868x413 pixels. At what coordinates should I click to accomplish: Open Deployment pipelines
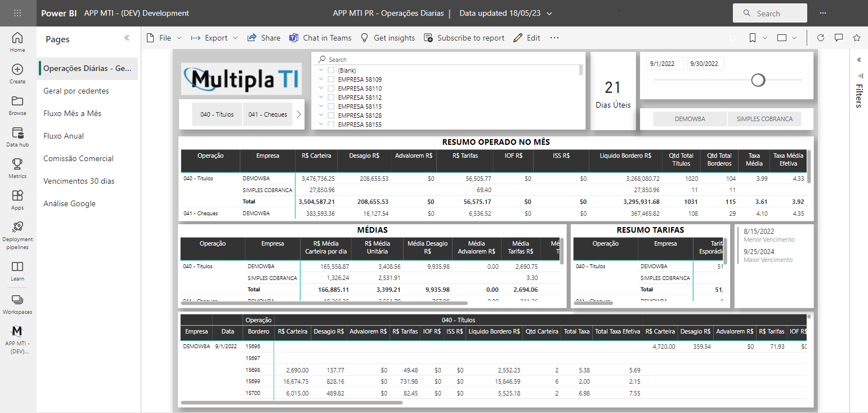[x=17, y=235]
